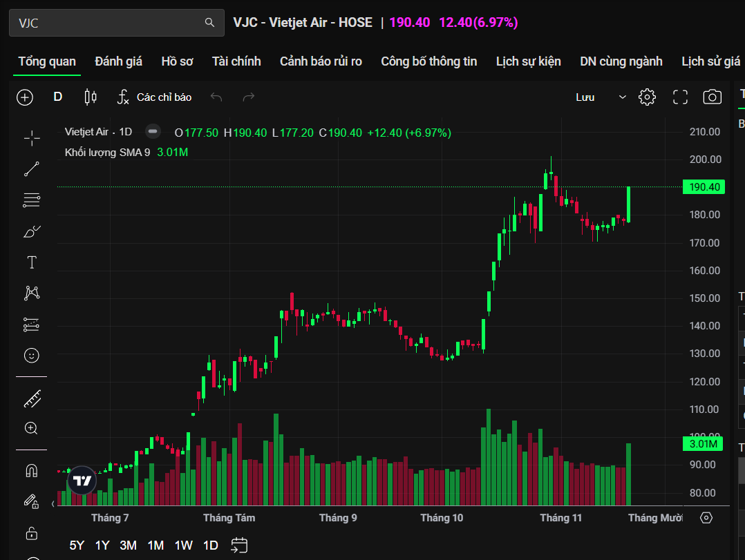745x560 pixels.
Task: Select the text annotation tool
Action: (x=32, y=262)
